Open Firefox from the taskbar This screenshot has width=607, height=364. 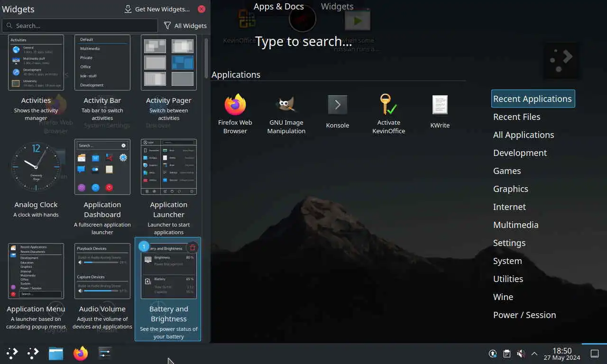tap(81, 353)
